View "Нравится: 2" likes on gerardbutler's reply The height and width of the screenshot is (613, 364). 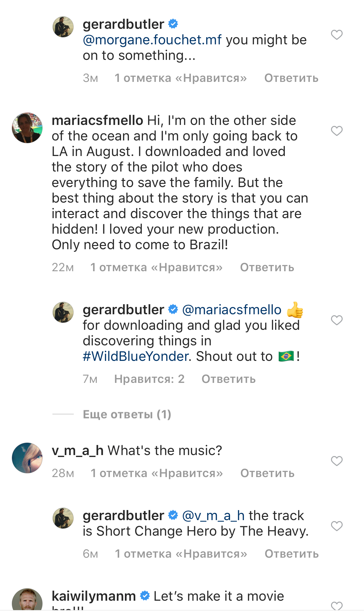pyautogui.click(x=149, y=379)
